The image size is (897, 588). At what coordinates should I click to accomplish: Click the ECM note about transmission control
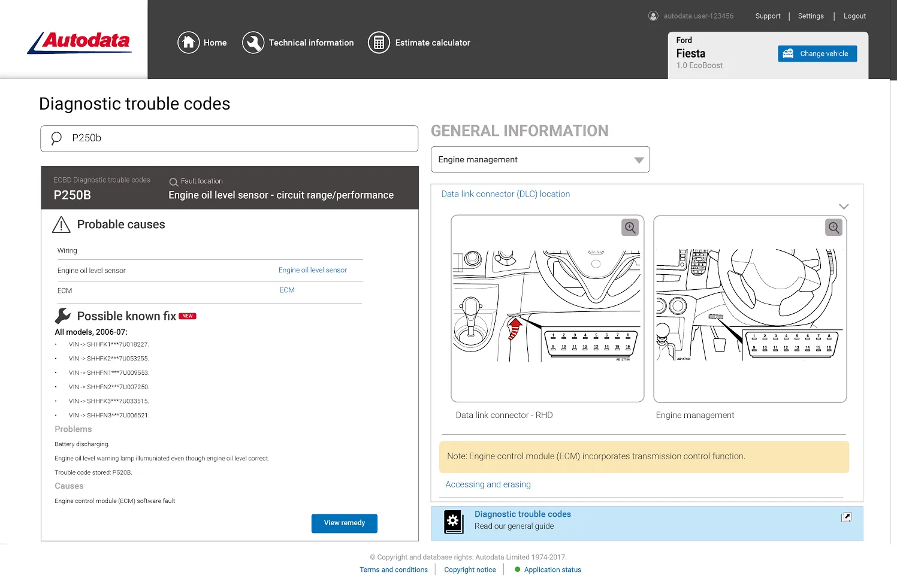(x=644, y=456)
